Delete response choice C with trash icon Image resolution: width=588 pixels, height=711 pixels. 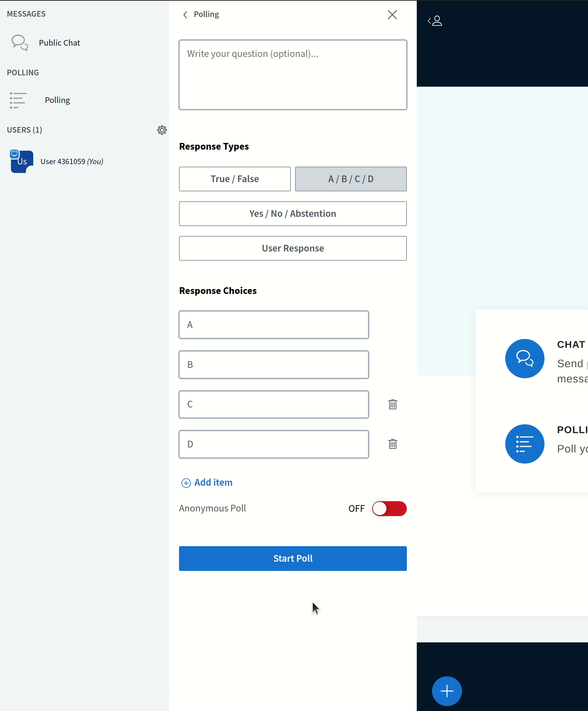[393, 404]
